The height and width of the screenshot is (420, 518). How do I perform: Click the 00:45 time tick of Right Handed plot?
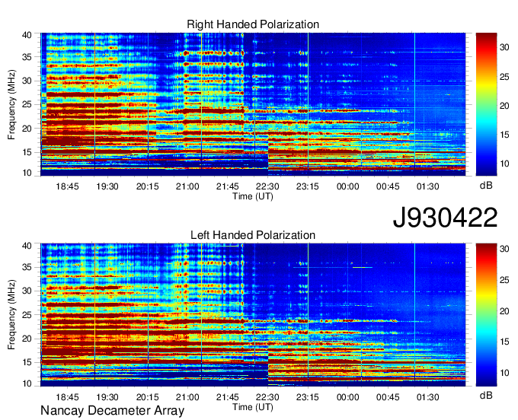[388, 186]
